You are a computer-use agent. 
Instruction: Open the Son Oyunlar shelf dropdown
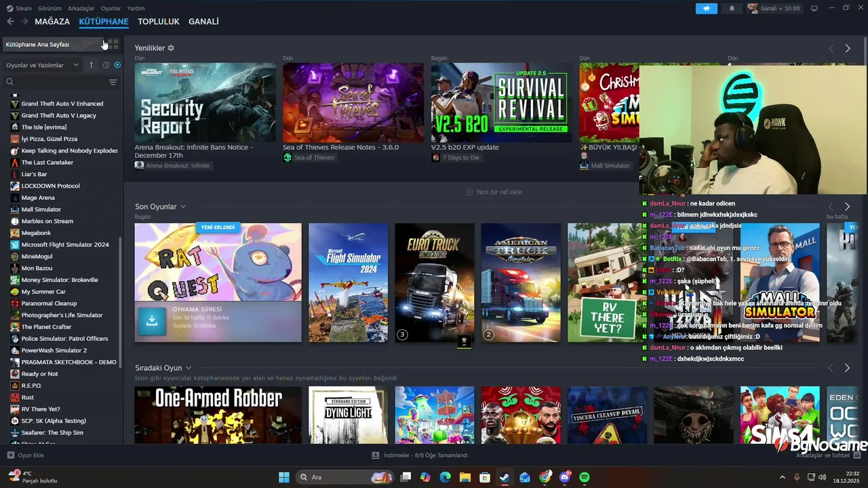183,207
